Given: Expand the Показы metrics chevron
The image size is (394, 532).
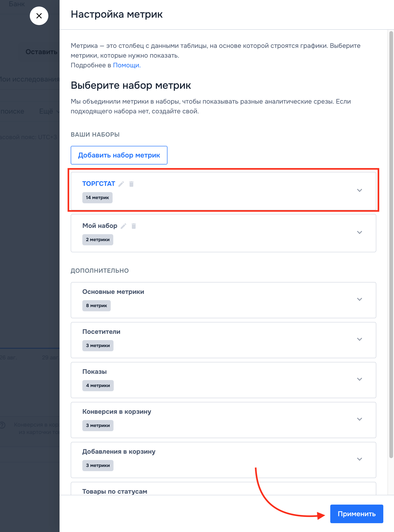Looking at the screenshot, I should point(359,379).
